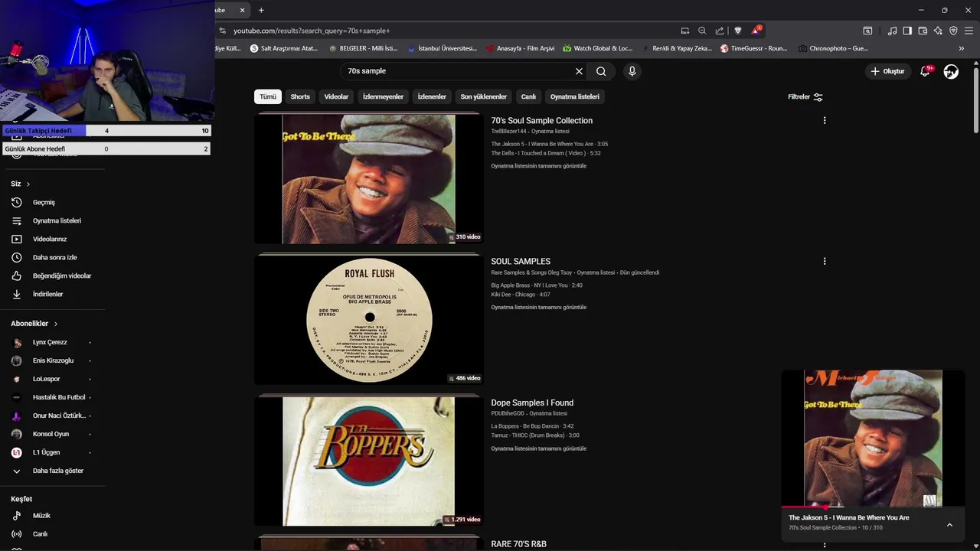Open the Brave Shields lion icon

point(738,31)
